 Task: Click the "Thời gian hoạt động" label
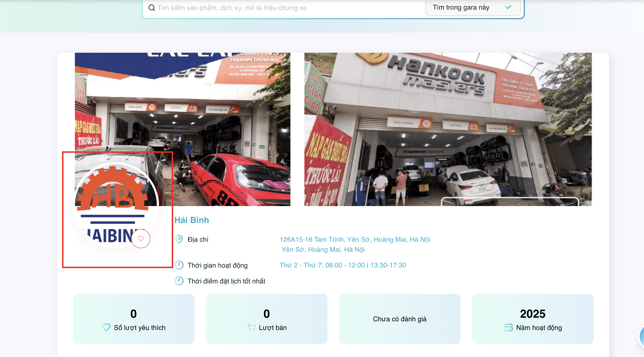218,265
